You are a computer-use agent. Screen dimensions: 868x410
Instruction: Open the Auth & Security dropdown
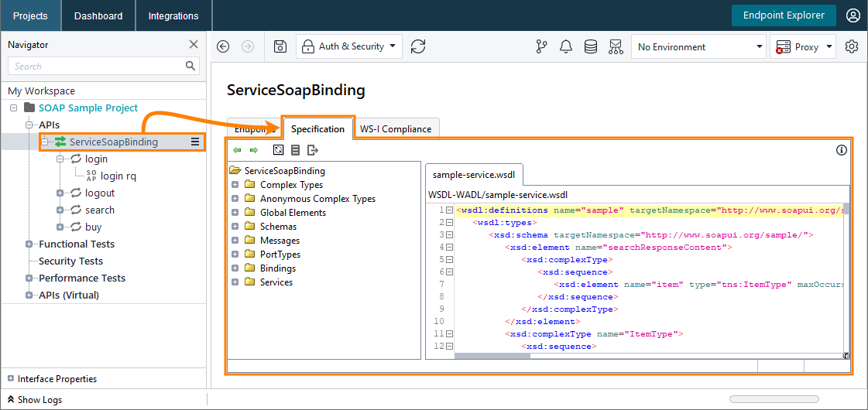coord(349,47)
